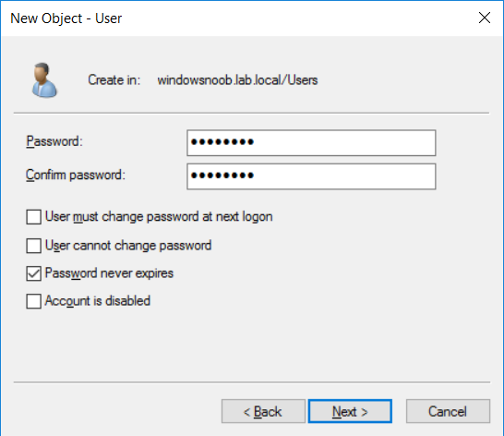Uncheck the Password never expires checkbox
This screenshot has width=504, height=436.
point(34,273)
